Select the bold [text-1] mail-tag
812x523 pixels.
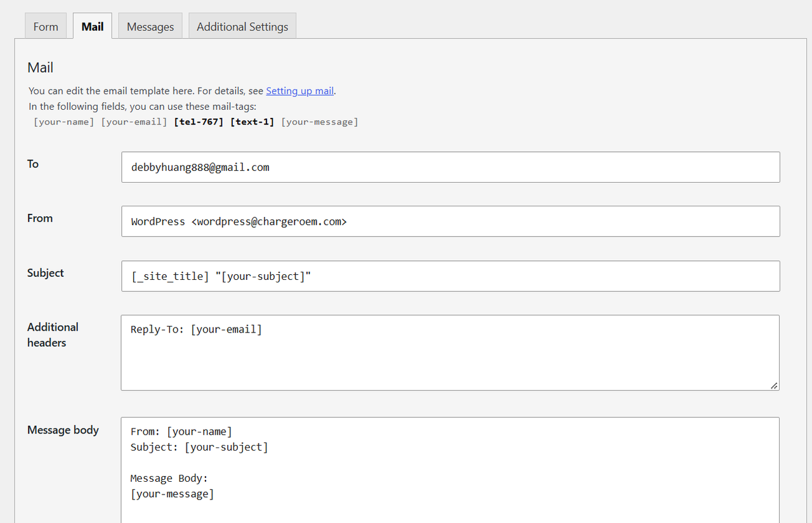tap(252, 122)
